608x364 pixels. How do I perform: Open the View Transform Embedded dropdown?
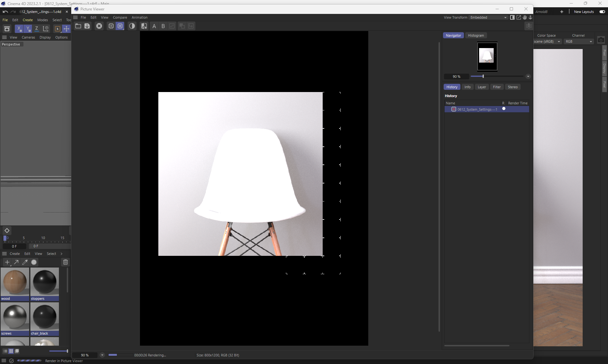click(489, 17)
